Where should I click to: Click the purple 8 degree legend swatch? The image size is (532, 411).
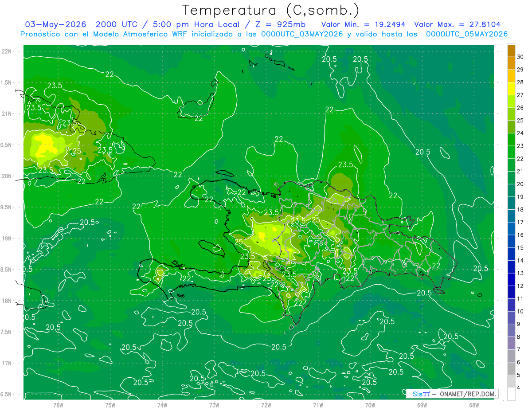click(511, 330)
